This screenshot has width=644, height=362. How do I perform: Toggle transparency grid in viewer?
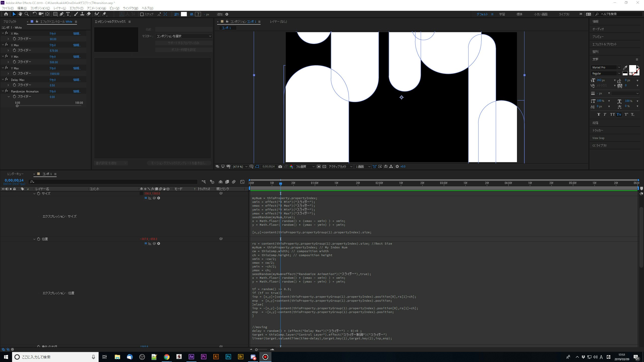pos(324,167)
